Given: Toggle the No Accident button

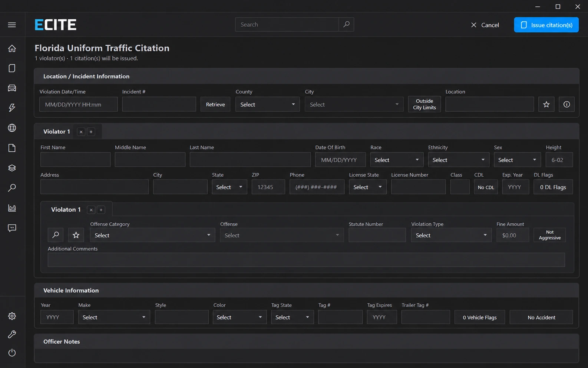Looking at the screenshot, I should pos(541,318).
